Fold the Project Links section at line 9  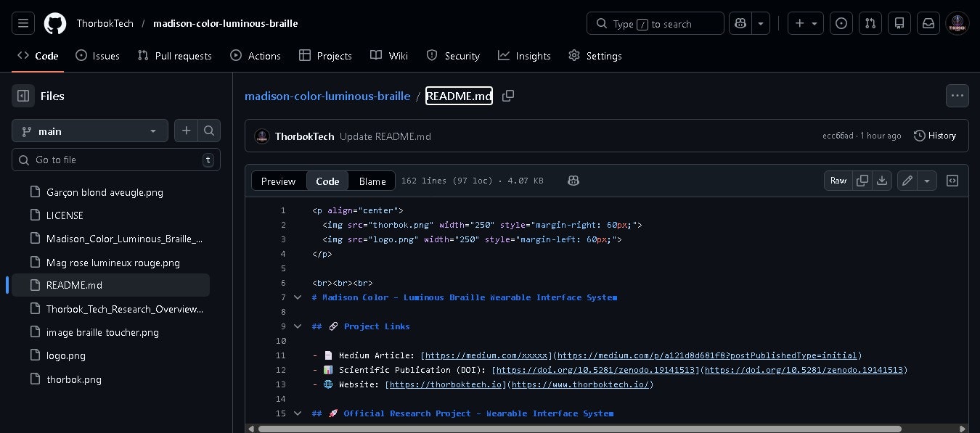[x=298, y=326]
